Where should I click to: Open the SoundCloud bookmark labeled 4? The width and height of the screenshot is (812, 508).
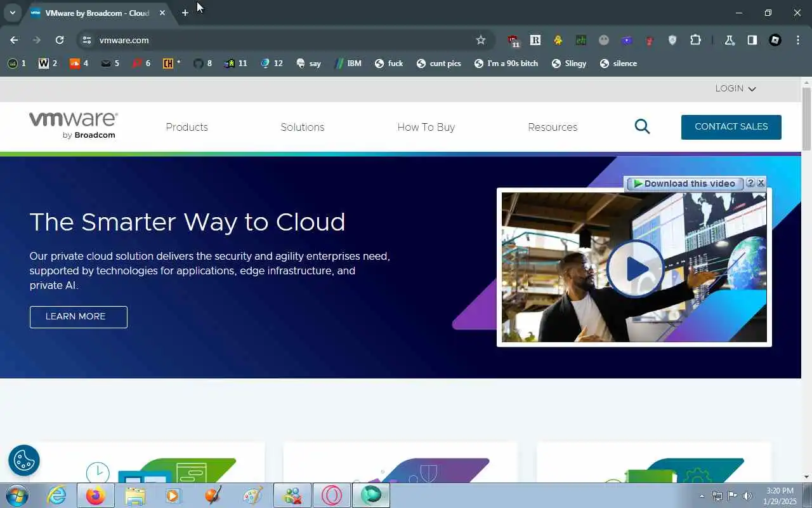(79, 63)
